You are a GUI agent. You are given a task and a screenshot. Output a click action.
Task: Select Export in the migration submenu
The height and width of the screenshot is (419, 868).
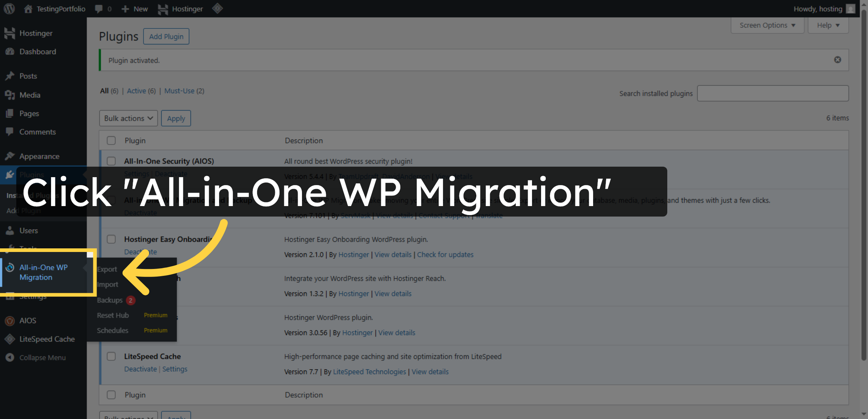click(x=107, y=269)
